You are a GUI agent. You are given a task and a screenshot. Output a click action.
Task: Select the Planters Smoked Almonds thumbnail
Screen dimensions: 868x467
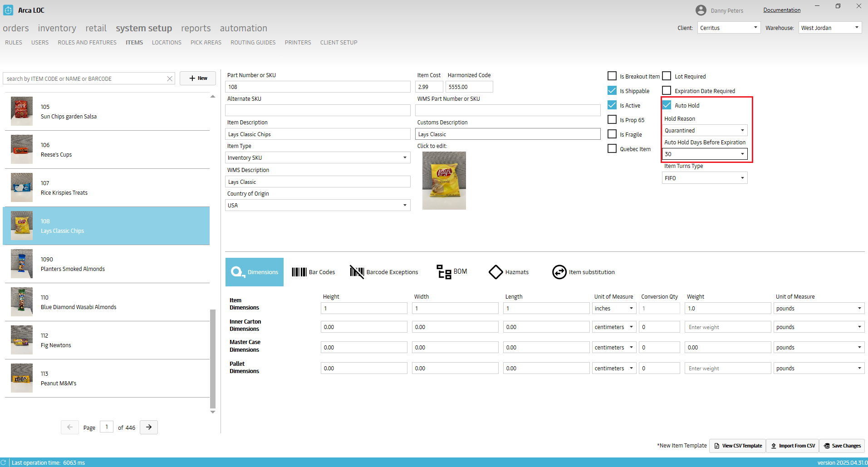[x=22, y=264]
